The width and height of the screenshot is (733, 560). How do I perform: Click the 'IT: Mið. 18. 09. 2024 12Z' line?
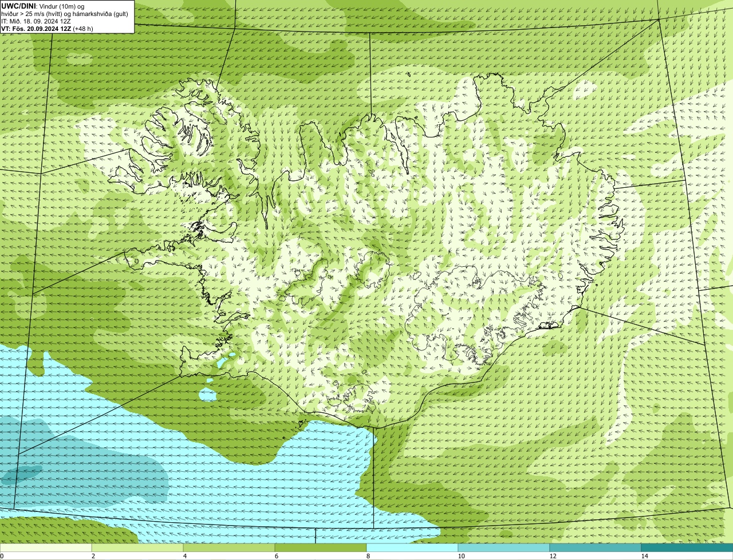click(36, 21)
